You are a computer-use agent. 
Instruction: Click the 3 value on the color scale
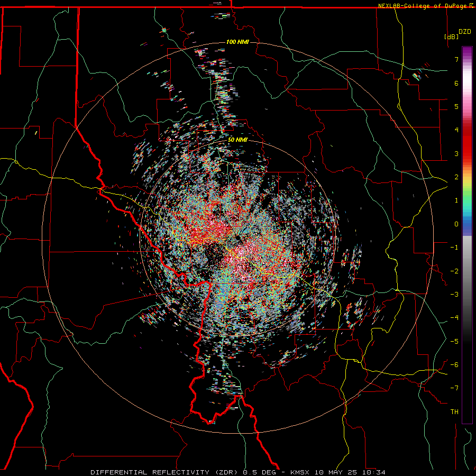tap(456, 153)
